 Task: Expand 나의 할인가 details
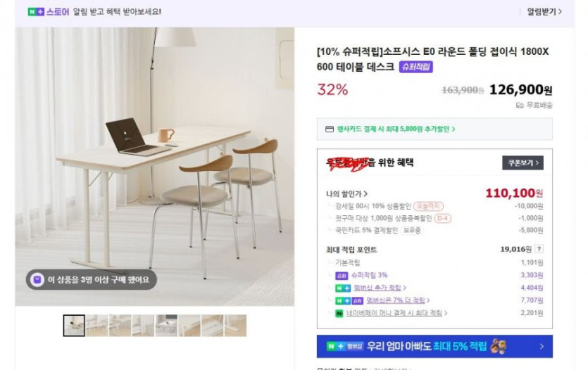tap(347, 194)
